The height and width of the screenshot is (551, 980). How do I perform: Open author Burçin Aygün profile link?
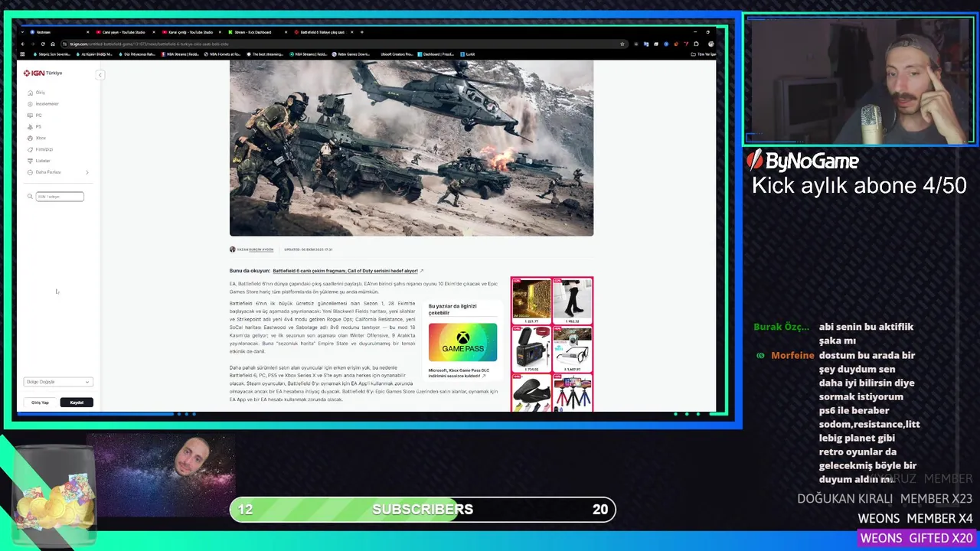(x=261, y=249)
